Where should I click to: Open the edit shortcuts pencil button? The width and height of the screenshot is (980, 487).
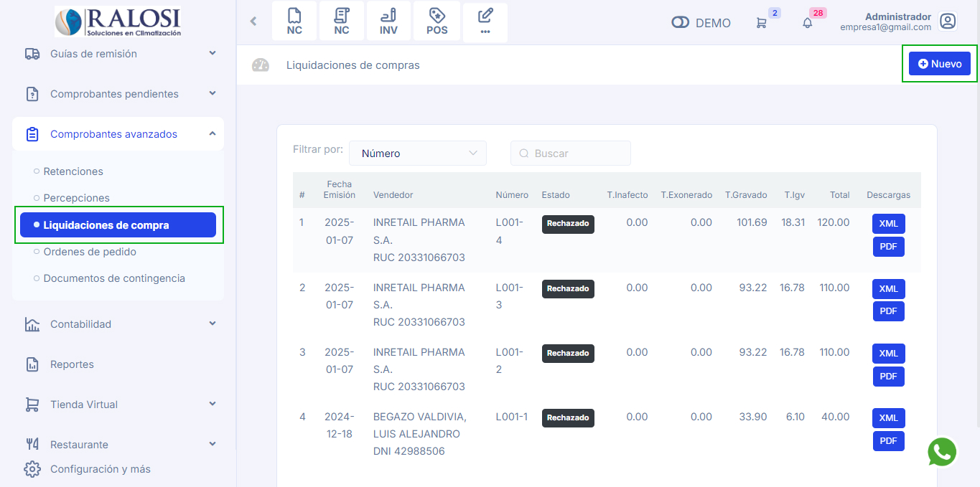pyautogui.click(x=485, y=22)
